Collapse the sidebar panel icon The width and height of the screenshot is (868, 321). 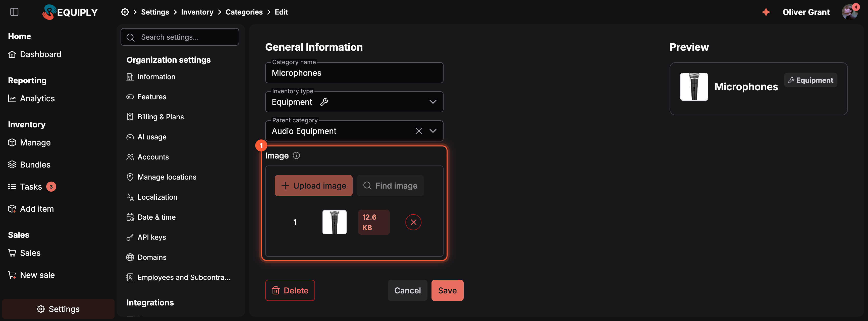point(14,12)
